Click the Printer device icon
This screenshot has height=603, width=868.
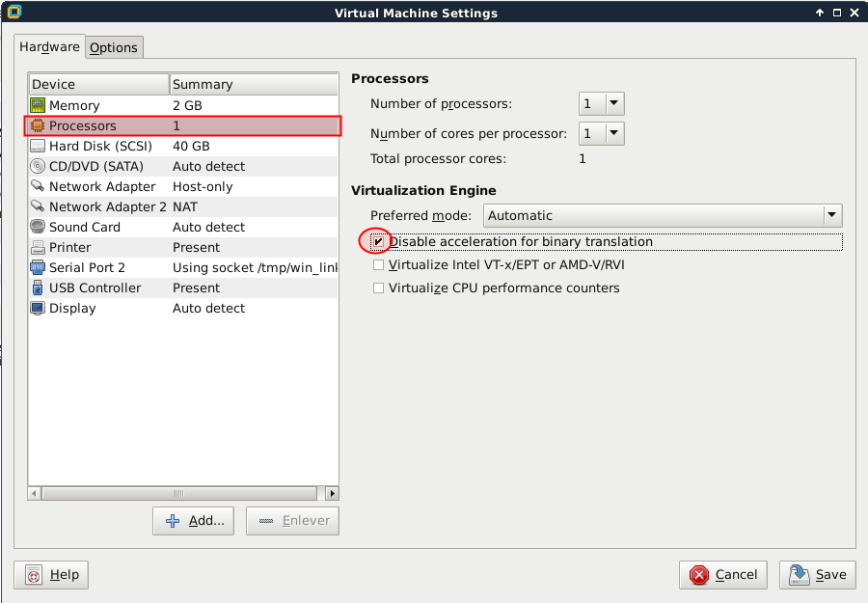[38, 247]
